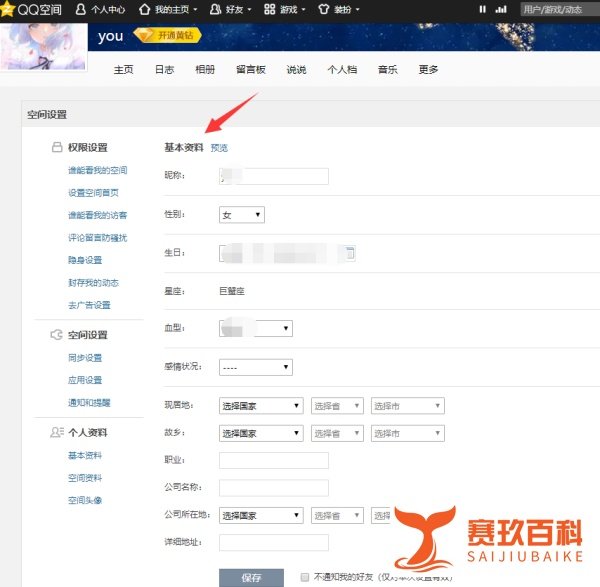The height and width of the screenshot is (587, 600).
Task: Open 隐身设置 link
Action: 85,260
